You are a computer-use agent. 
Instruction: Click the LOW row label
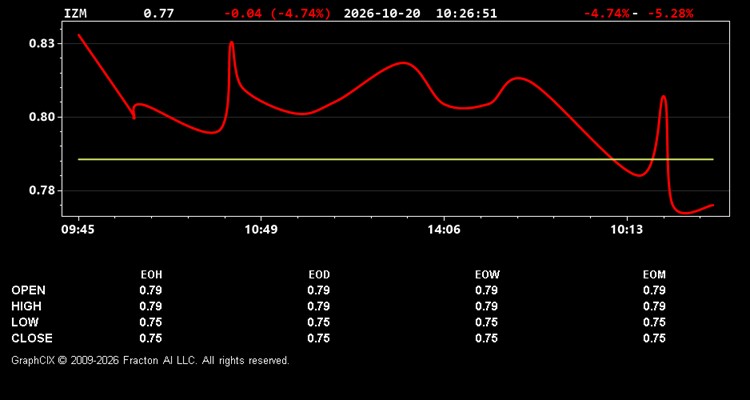(25, 322)
